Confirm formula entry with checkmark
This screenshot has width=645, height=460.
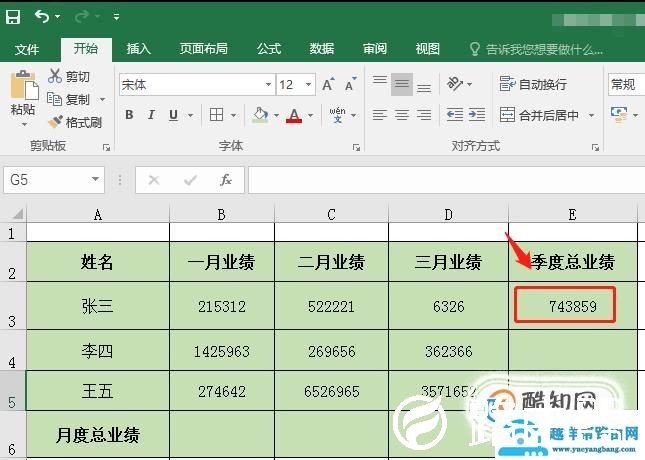tap(190, 180)
